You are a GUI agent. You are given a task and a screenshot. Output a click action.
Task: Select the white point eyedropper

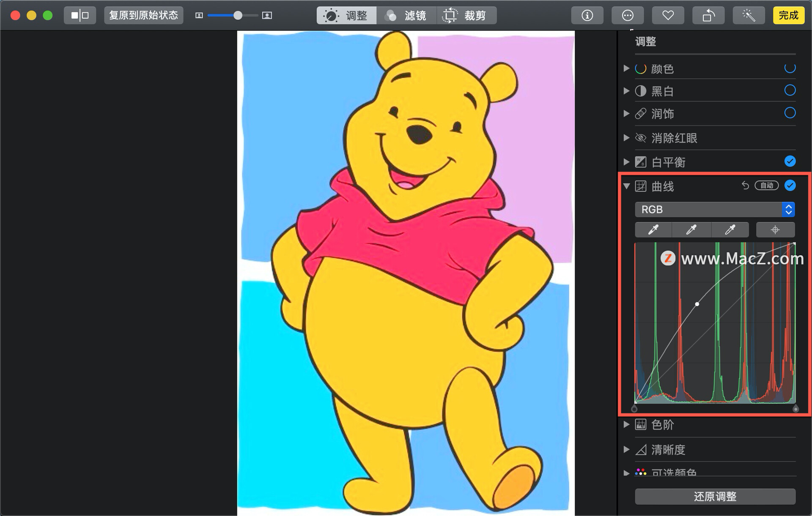click(x=730, y=229)
